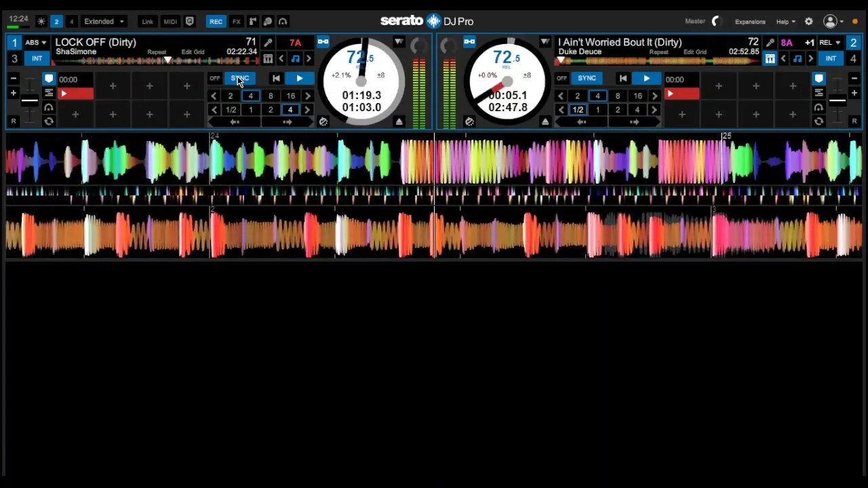
Task: Open the Expansions menu
Action: click(x=750, y=22)
